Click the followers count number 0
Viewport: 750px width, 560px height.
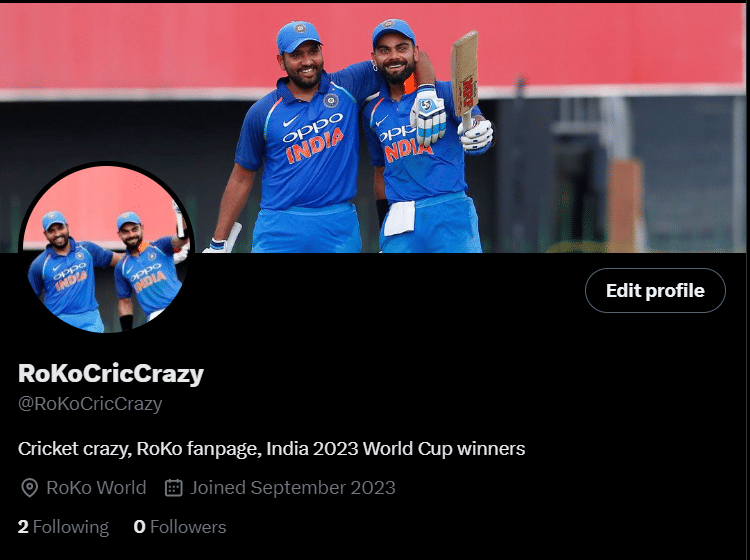(x=139, y=527)
